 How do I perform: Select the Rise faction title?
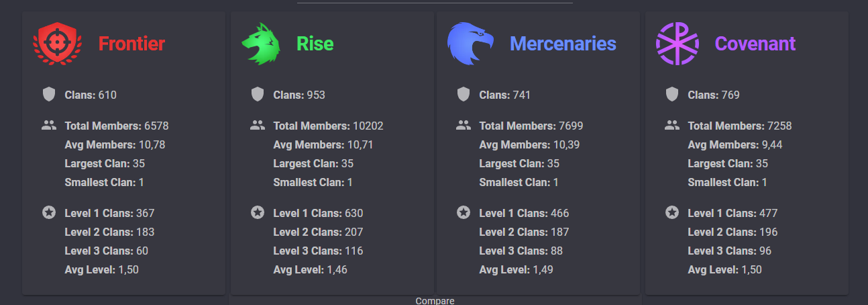315,44
